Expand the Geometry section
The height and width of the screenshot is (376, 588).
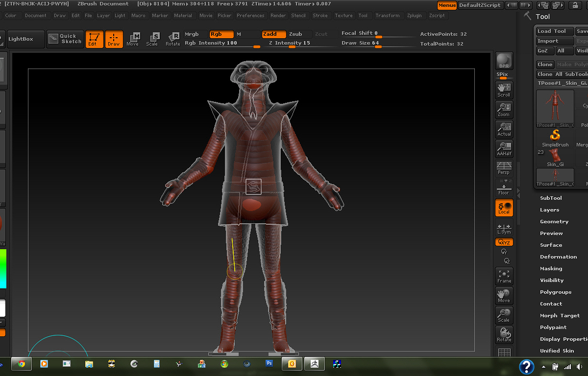[x=554, y=222]
